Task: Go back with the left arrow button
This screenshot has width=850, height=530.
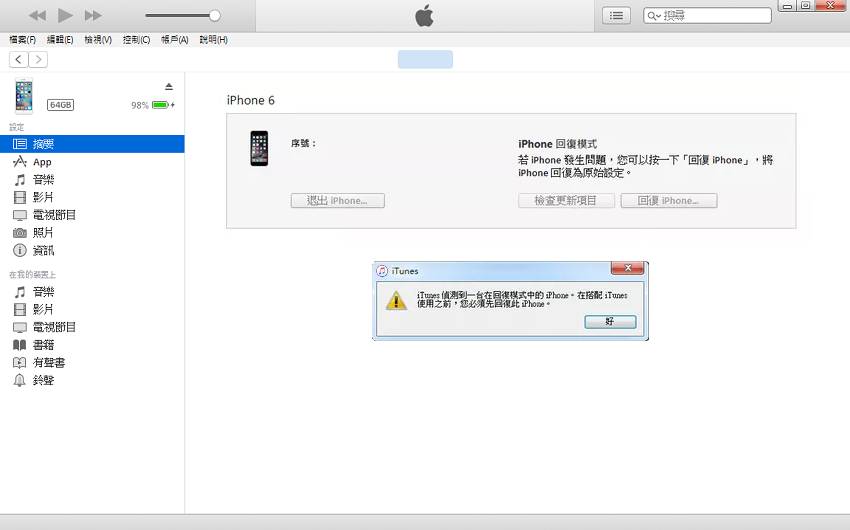Action: [18, 60]
